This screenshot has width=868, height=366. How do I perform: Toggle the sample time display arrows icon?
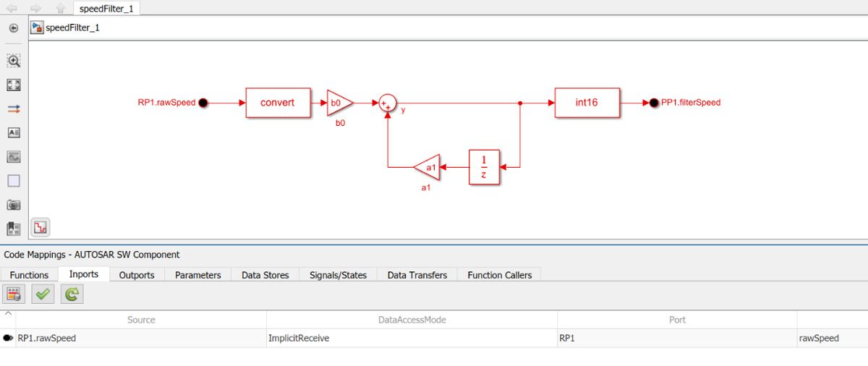tap(13, 109)
